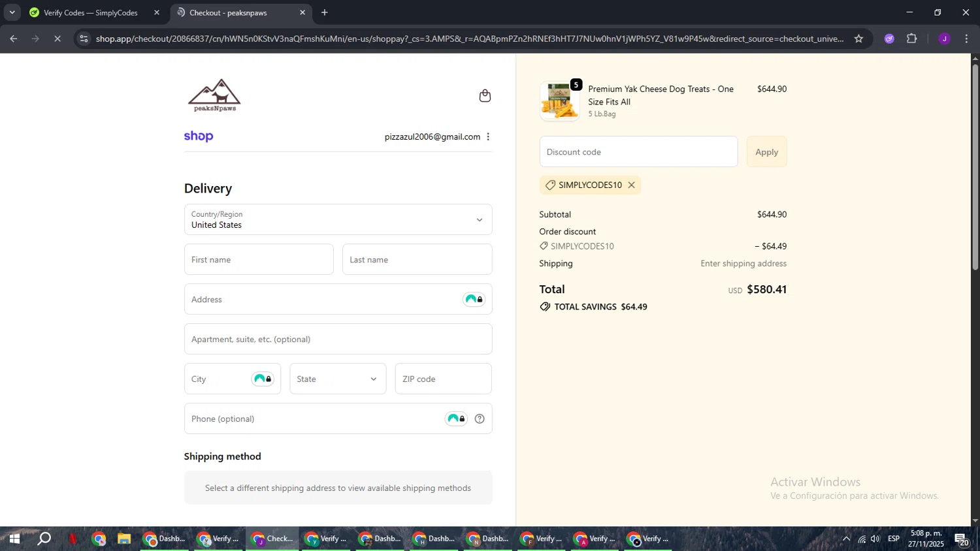Open the Chrome profile avatar
The image size is (980, 551).
pyautogui.click(x=944, y=39)
